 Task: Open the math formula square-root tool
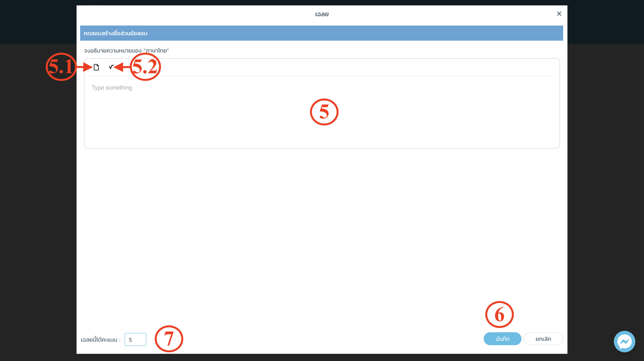[111, 67]
